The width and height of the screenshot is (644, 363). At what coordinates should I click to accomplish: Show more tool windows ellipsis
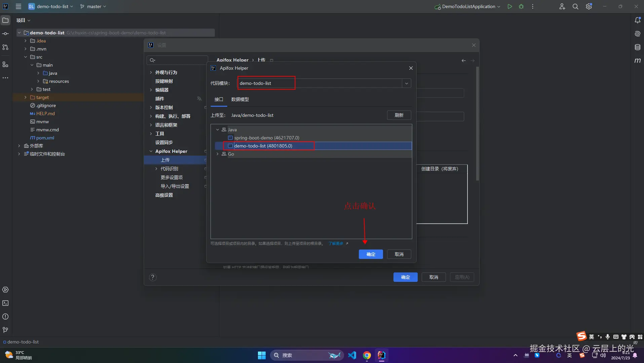click(x=5, y=78)
